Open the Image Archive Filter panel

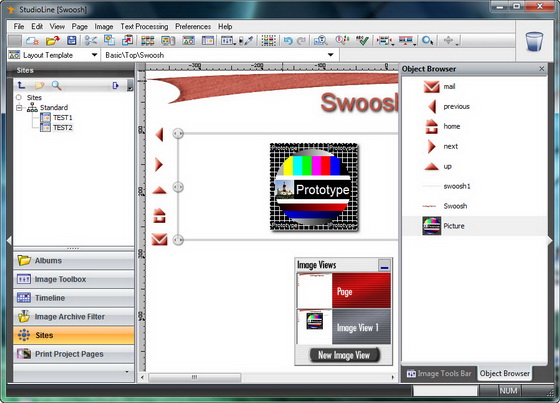tap(74, 317)
